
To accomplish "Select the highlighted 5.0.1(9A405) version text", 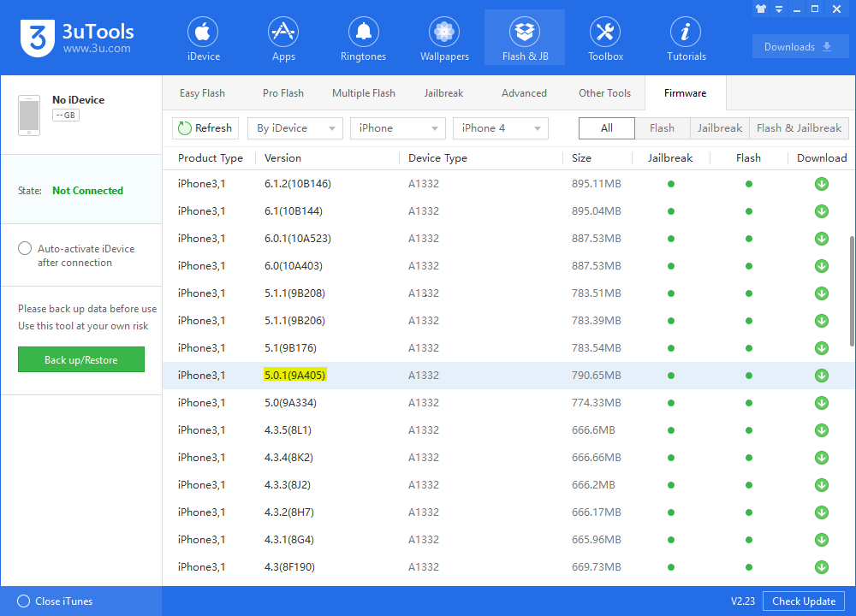I will tap(294, 375).
